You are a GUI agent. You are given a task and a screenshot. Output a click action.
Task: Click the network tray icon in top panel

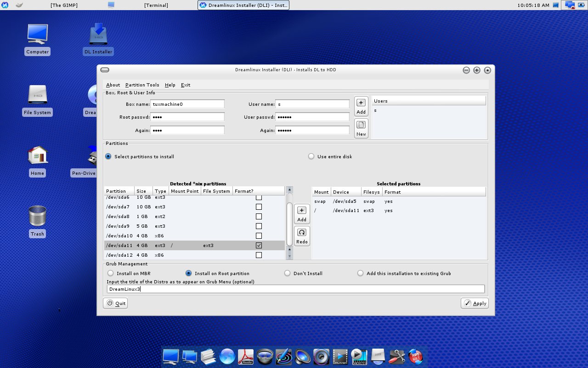pos(571,5)
